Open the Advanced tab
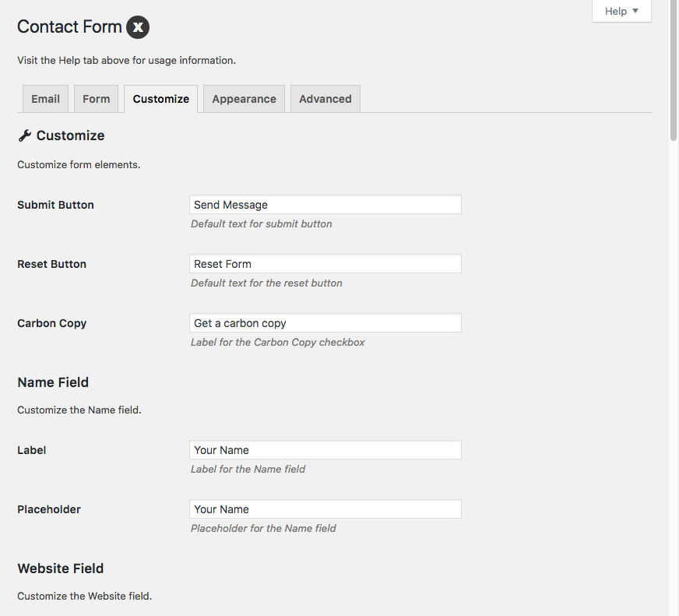The width and height of the screenshot is (679, 616). click(325, 99)
